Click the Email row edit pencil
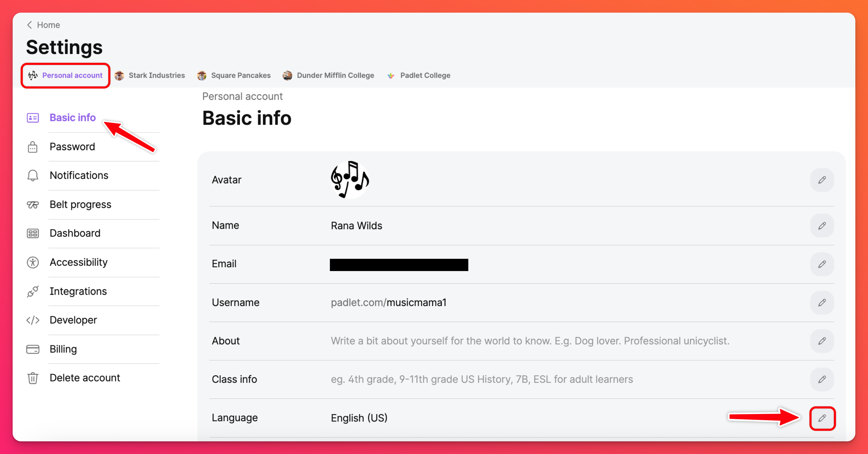 pos(821,264)
